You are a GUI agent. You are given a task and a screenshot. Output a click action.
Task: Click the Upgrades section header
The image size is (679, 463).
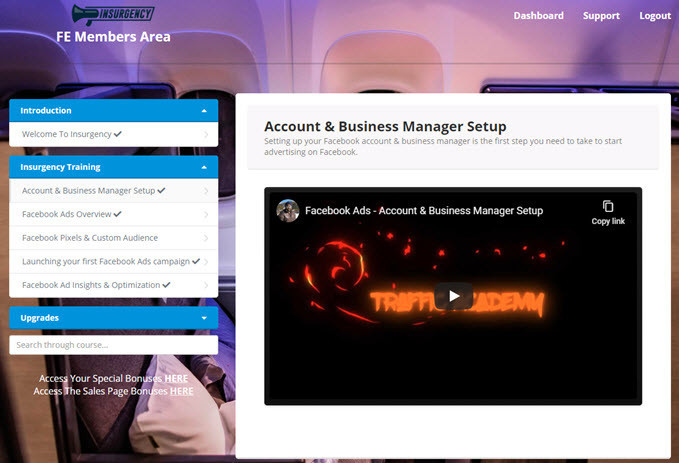coord(113,318)
